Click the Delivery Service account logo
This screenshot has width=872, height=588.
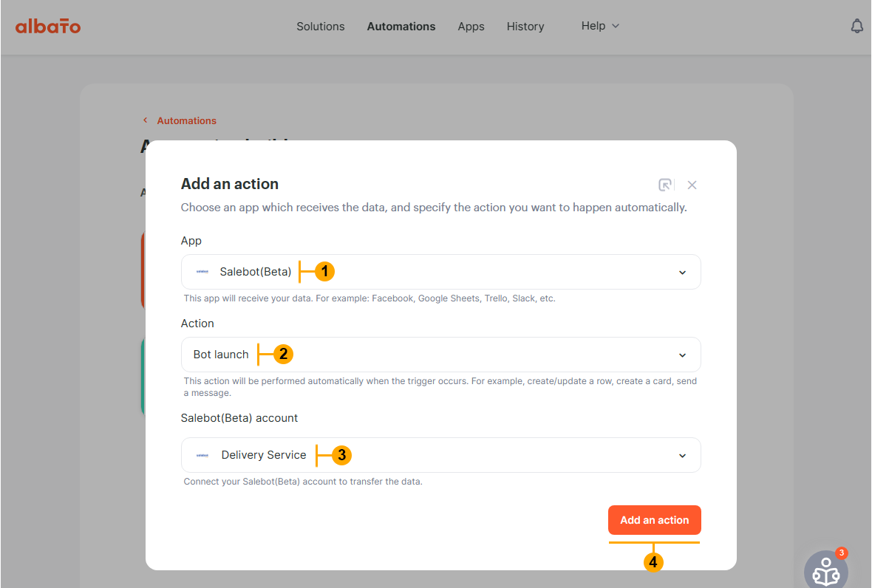(x=202, y=455)
